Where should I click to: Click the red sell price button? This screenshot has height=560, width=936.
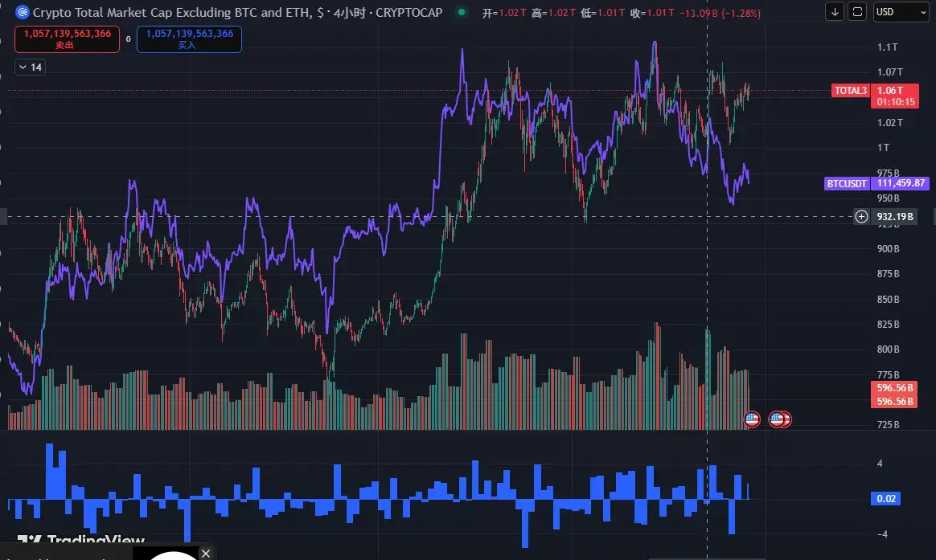click(x=67, y=39)
